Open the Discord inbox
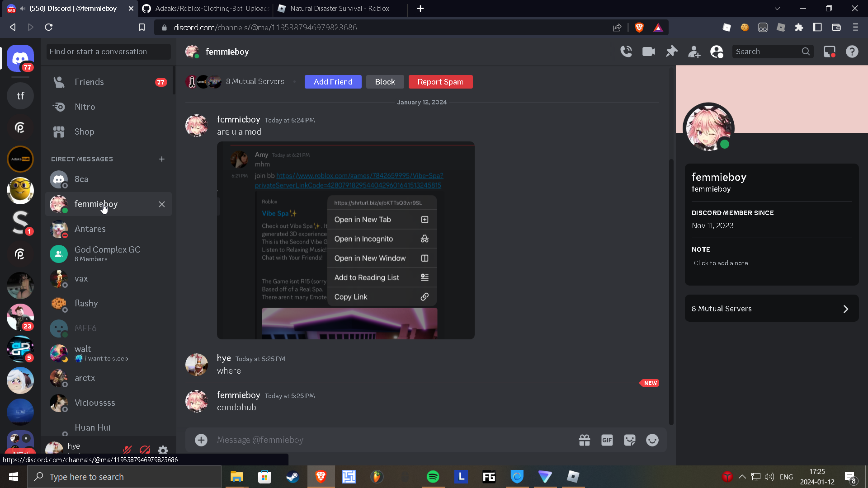868x488 pixels. (830, 52)
